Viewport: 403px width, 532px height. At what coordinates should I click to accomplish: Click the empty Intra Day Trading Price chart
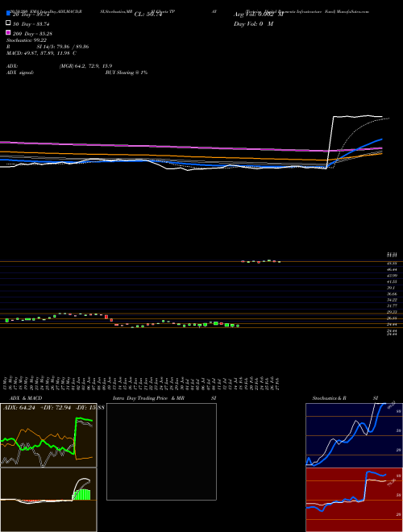(x=161, y=451)
